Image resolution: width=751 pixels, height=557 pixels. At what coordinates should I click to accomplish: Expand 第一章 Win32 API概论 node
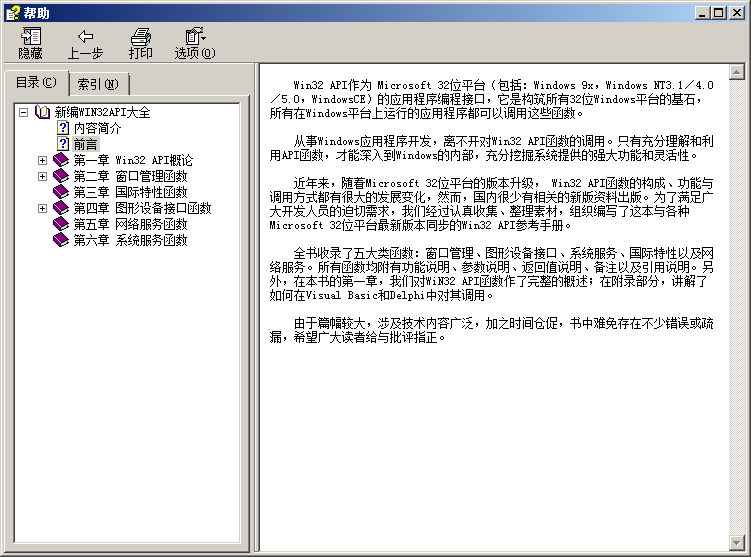coord(43,160)
